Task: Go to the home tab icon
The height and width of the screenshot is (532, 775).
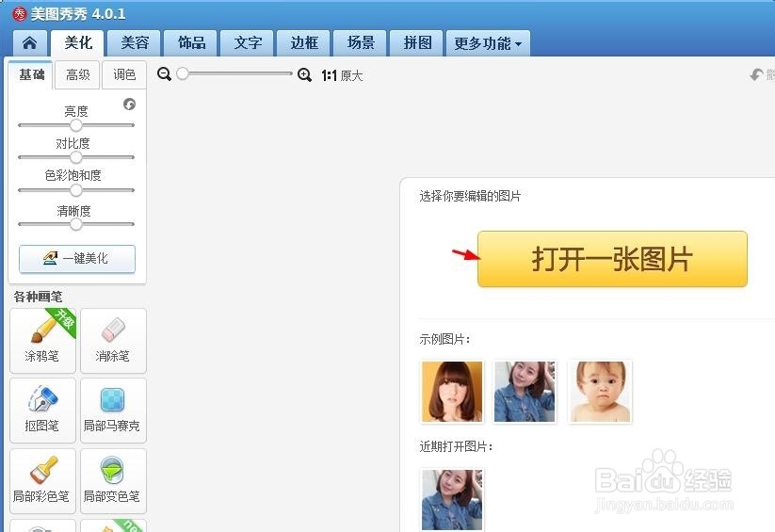Action: (x=29, y=43)
